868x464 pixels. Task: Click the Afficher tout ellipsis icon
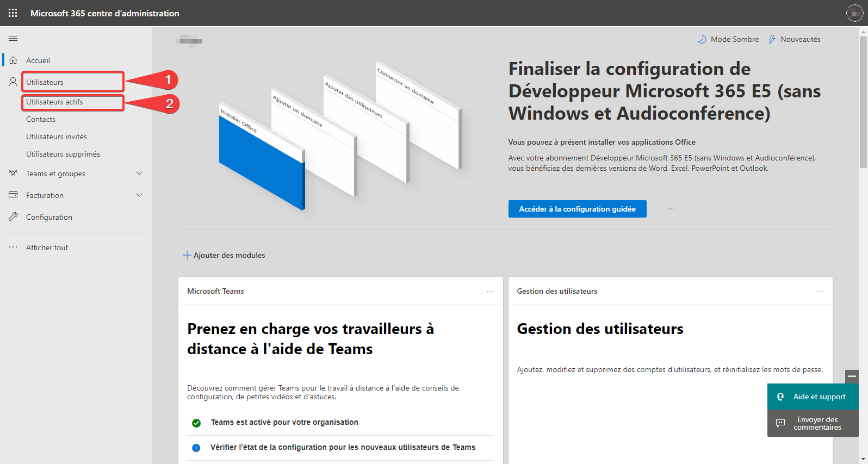click(x=14, y=247)
